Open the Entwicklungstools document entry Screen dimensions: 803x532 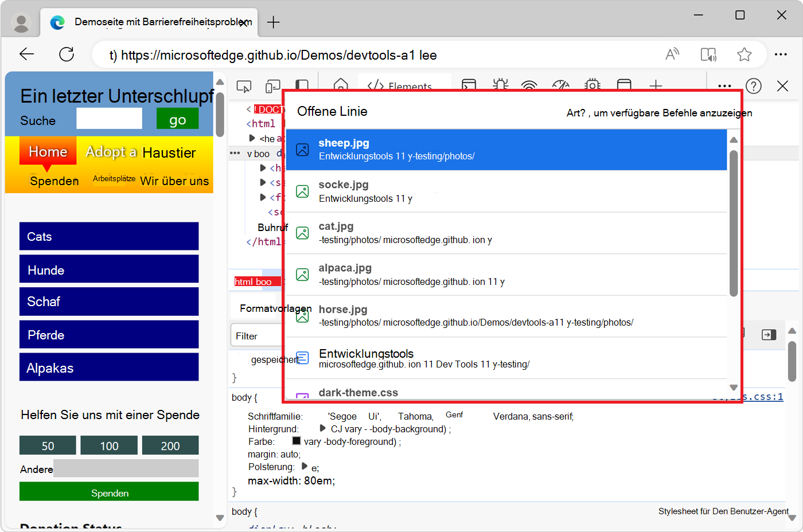506,358
